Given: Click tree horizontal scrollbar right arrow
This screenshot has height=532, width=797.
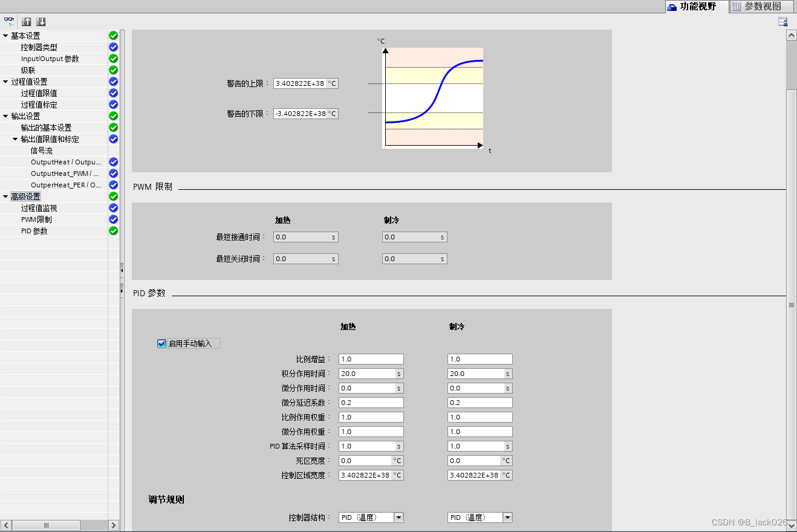Looking at the screenshot, I should coord(113,525).
